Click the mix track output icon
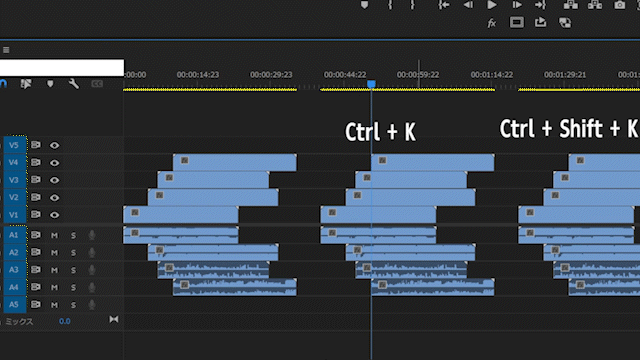This screenshot has width=640, height=360. click(x=113, y=320)
